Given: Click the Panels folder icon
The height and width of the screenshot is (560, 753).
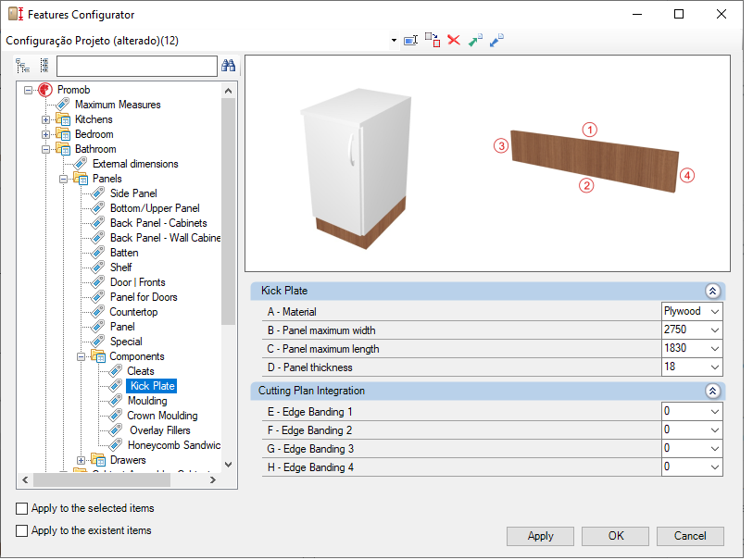Looking at the screenshot, I should click(x=81, y=179).
